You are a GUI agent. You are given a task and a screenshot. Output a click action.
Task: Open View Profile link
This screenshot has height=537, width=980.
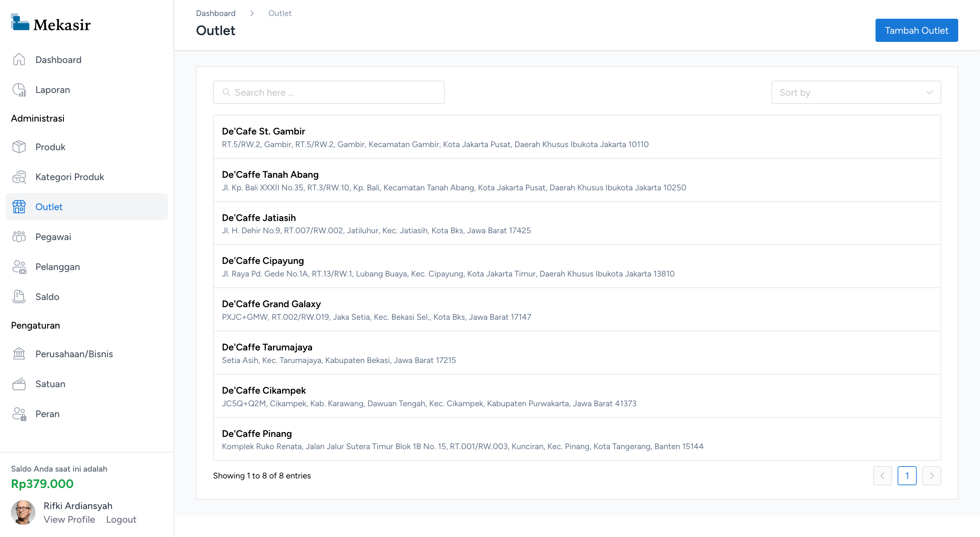(69, 520)
